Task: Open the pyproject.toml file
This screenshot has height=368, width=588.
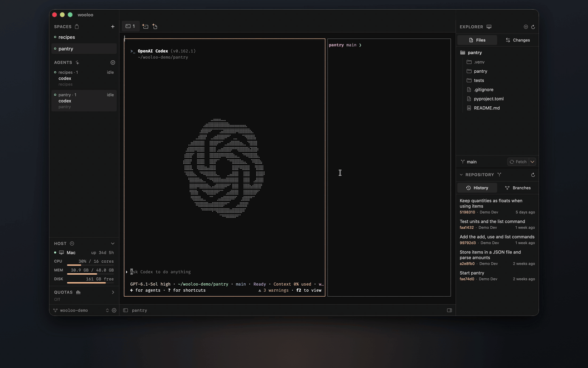Action: point(498,99)
